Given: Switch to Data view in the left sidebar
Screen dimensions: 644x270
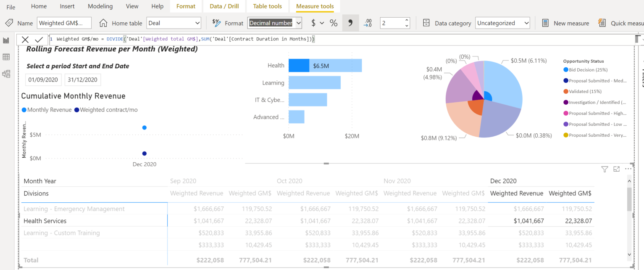Looking at the screenshot, I should 6,57.
